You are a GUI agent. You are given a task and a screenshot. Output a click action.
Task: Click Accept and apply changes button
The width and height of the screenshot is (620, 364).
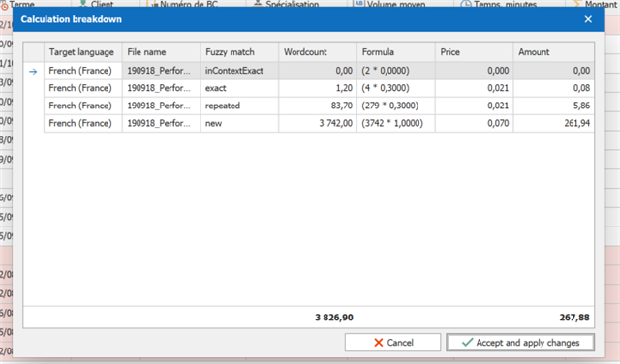[x=520, y=343]
